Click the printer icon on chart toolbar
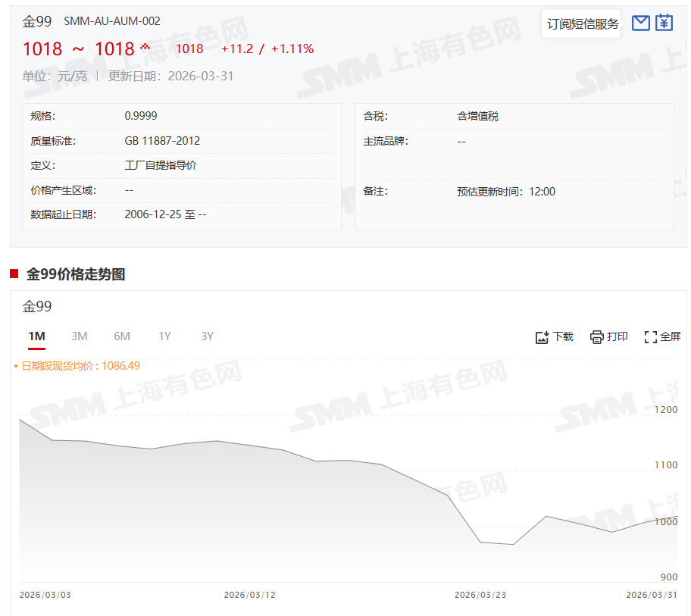Image resolution: width=691 pixels, height=616 pixels. [x=597, y=337]
